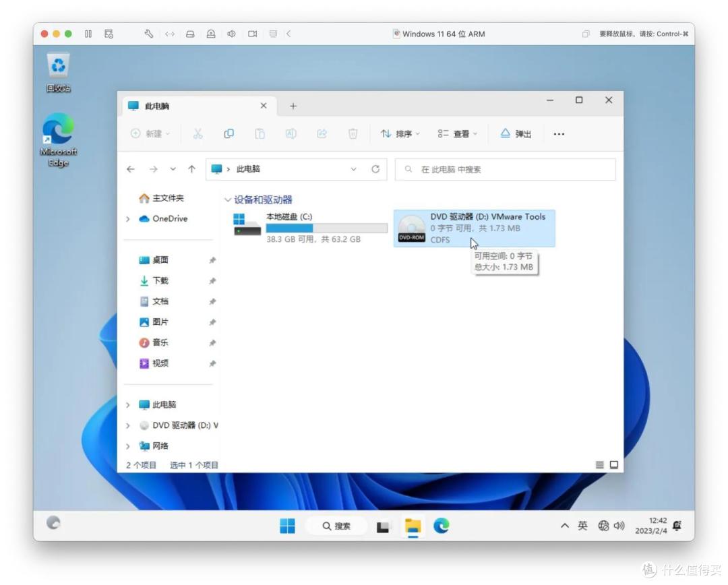Expand the 网络 sidebar tree node
Screen dimensions: 728x585
tap(128, 445)
